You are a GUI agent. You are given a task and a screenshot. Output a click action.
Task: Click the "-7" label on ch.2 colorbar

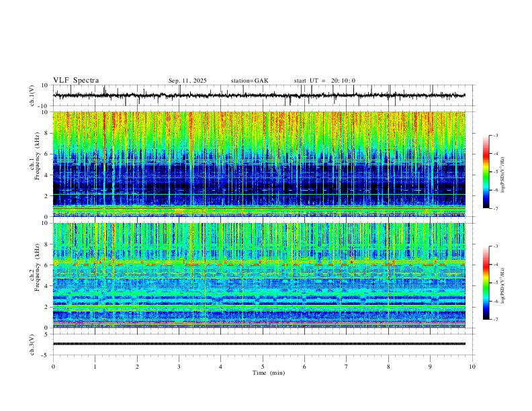496,319
